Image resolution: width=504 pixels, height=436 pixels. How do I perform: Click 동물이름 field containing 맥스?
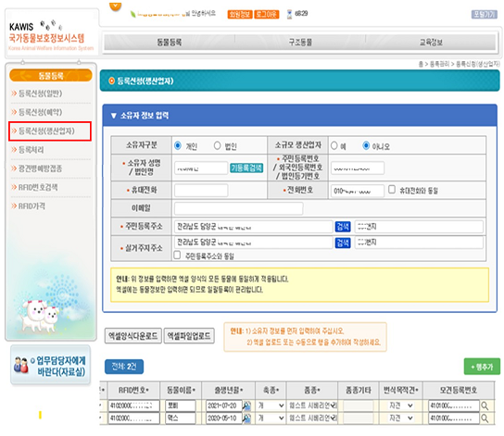(x=181, y=418)
